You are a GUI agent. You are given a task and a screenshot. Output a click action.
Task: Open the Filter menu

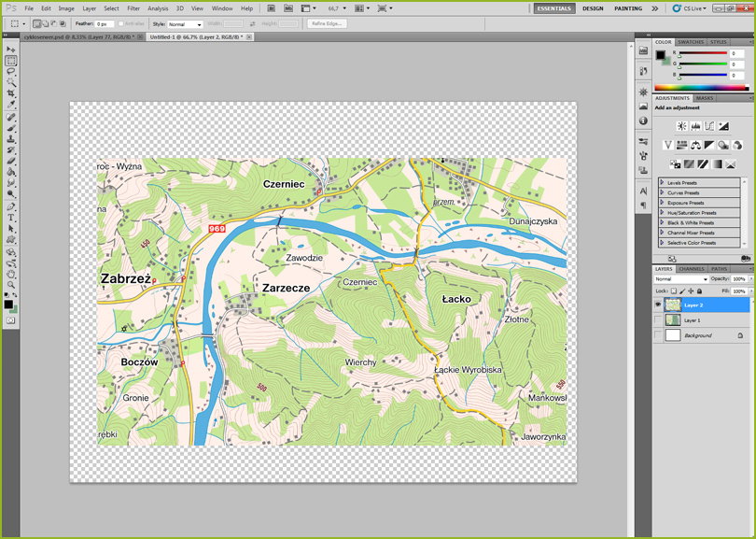point(133,8)
